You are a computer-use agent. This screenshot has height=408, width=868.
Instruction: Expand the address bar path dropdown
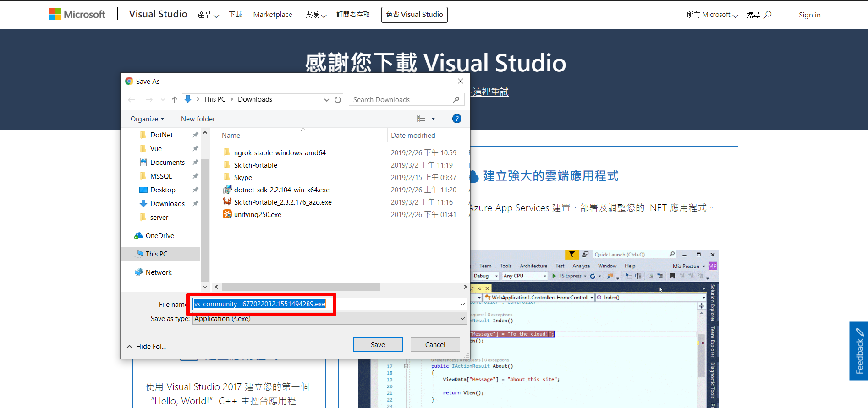(326, 100)
